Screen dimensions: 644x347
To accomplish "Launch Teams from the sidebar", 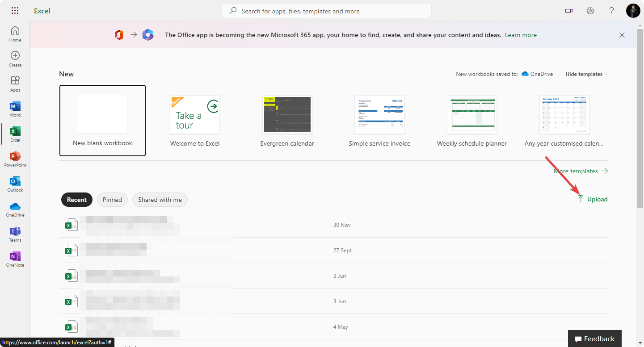I will click(x=15, y=234).
